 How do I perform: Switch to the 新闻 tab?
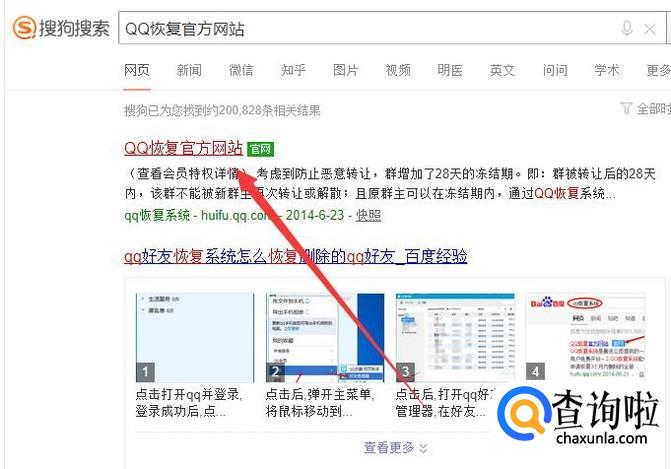[189, 70]
